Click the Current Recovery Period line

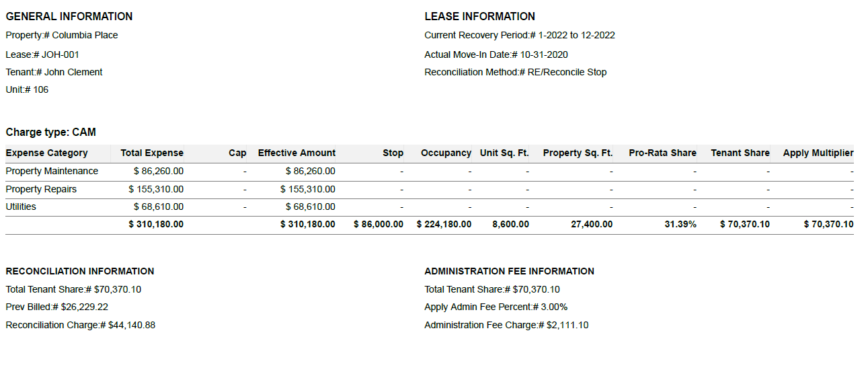coord(520,36)
